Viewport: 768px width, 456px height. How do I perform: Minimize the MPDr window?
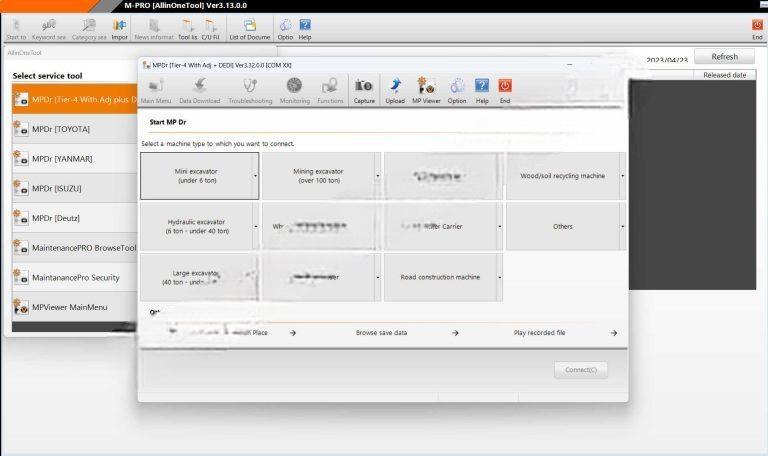570,65
